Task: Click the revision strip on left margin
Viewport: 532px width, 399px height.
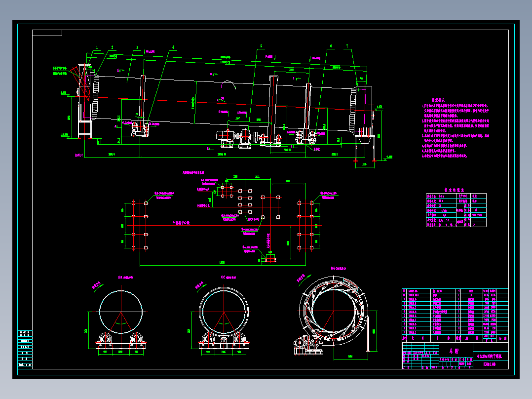Action: 25,349
